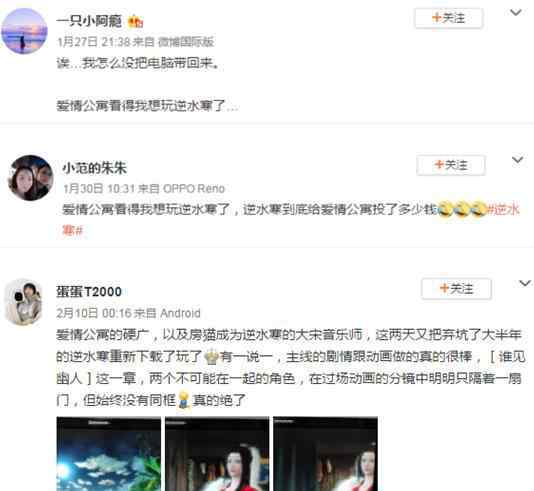
Task: Click membership crown badge beside 一只小阿瘾
Action: pyautogui.click(x=135, y=22)
